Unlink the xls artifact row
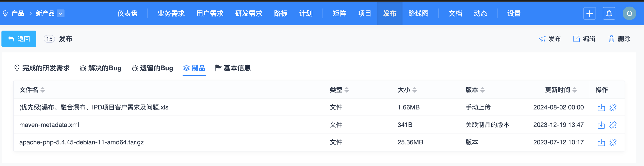This screenshot has height=166, width=644. (613, 108)
